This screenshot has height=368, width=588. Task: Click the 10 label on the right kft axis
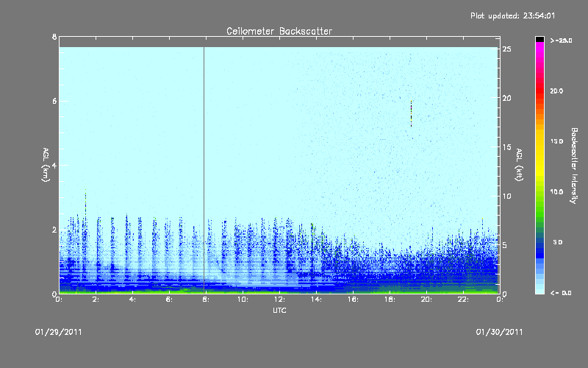507,196
